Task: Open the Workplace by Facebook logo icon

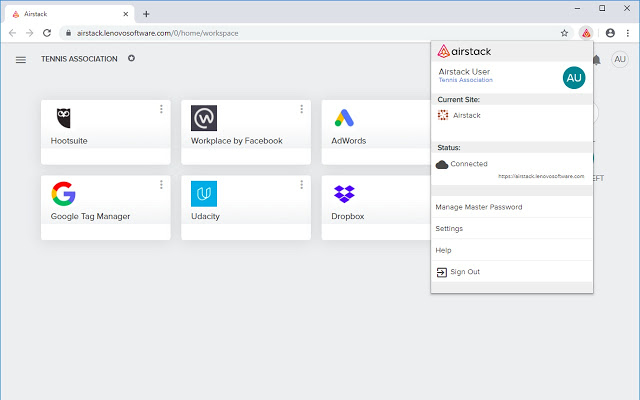Action: point(204,118)
